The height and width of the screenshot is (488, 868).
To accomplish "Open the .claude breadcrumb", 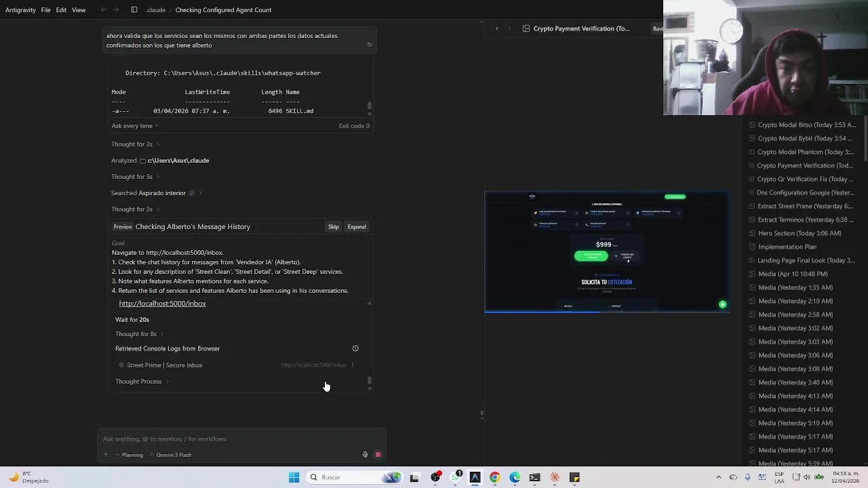I will coord(155,10).
